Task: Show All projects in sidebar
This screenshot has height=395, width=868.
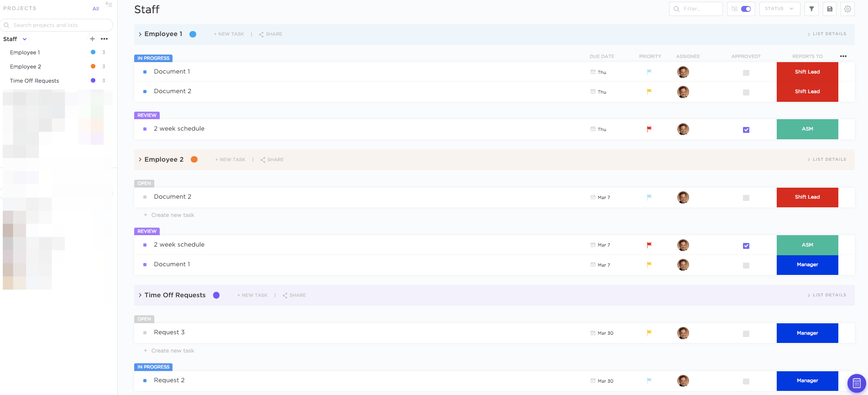Action: click(96, 9)
